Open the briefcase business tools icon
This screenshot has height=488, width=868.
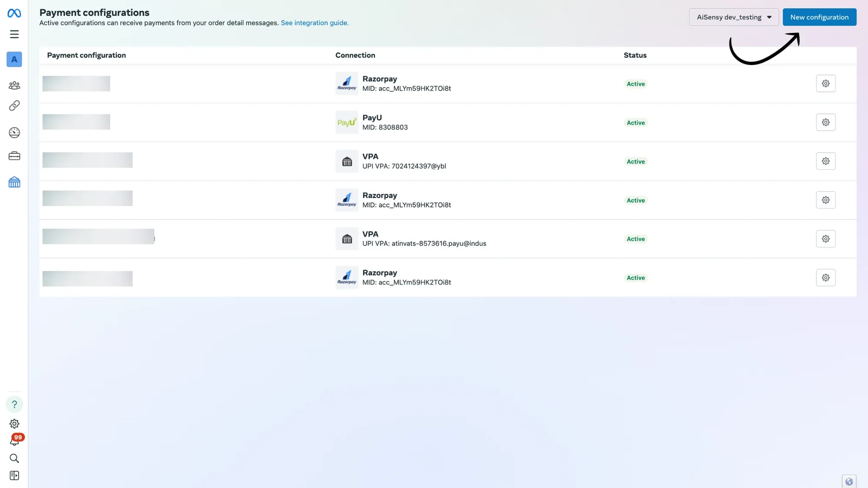(14, 155)
